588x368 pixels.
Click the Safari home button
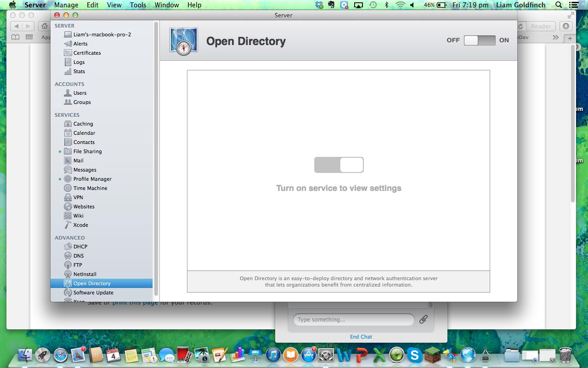click(44, 26)
